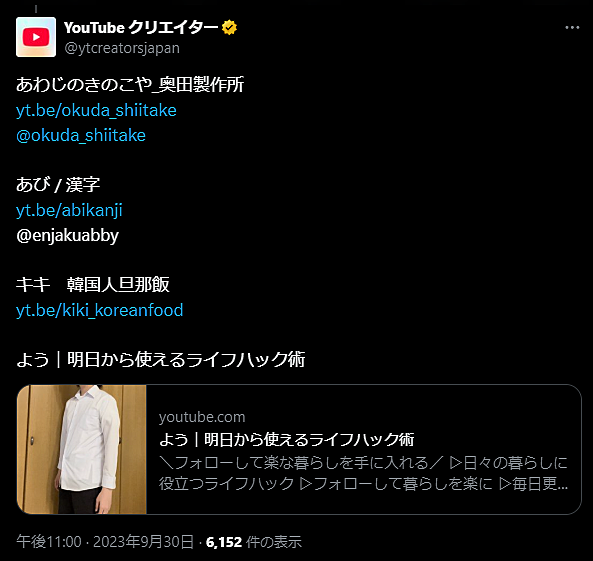This screenshot has width=593, height=561.
Task: Open the @ytcreatorsjapan handle
Action: click(x=122, y=48)
